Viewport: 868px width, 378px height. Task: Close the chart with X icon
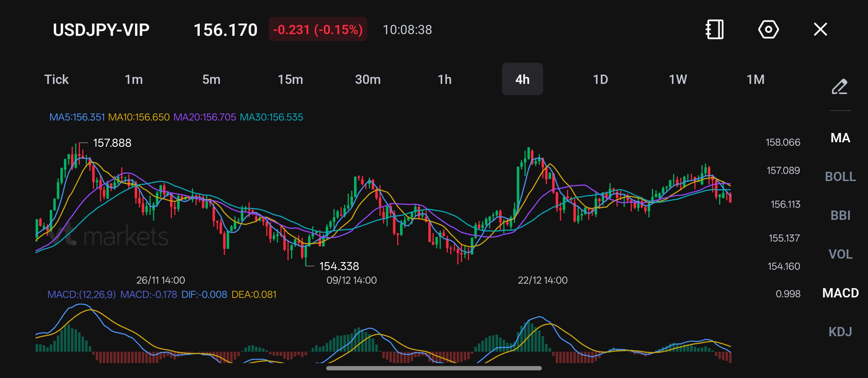(820, 30)
